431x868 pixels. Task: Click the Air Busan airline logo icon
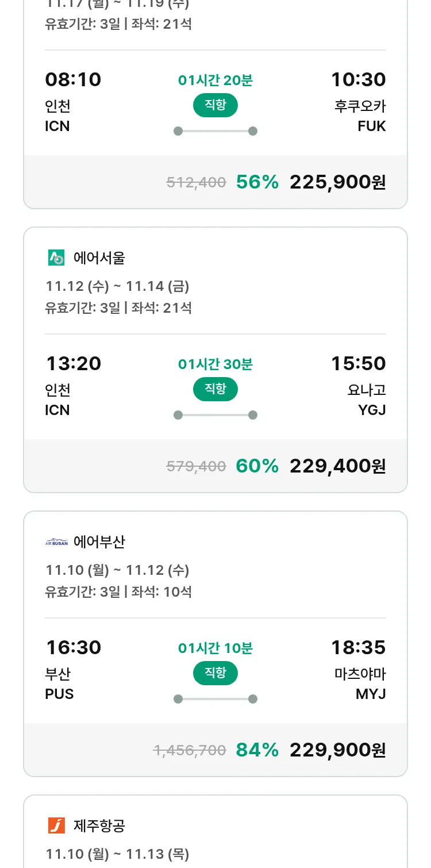pyautogui.click(x=56, y=542)
